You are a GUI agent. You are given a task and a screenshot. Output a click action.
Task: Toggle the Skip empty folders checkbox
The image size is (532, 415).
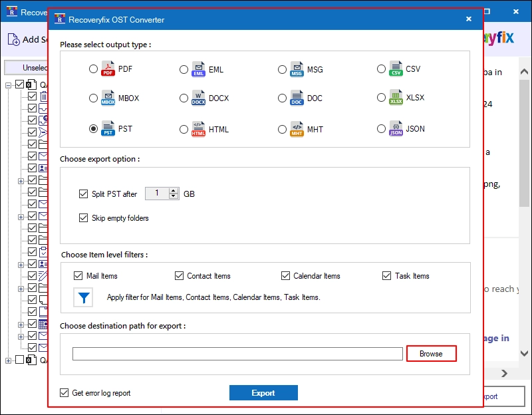coord(83,217)
